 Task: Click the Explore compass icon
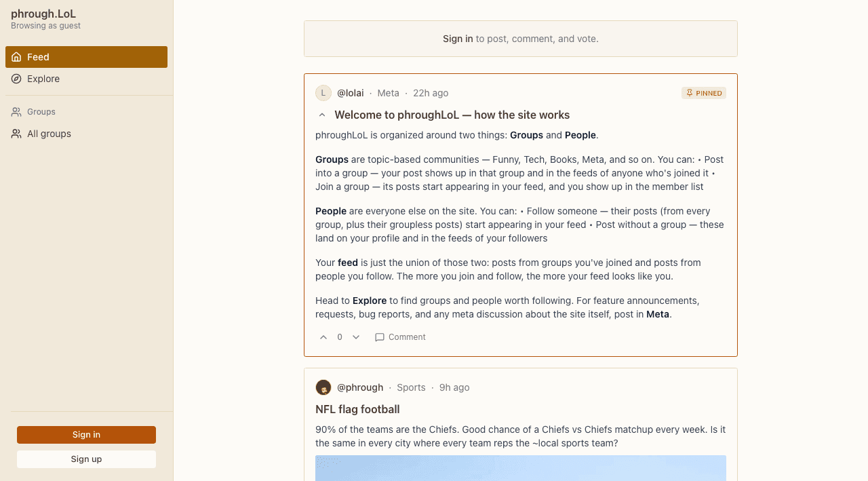pos(16,79)
